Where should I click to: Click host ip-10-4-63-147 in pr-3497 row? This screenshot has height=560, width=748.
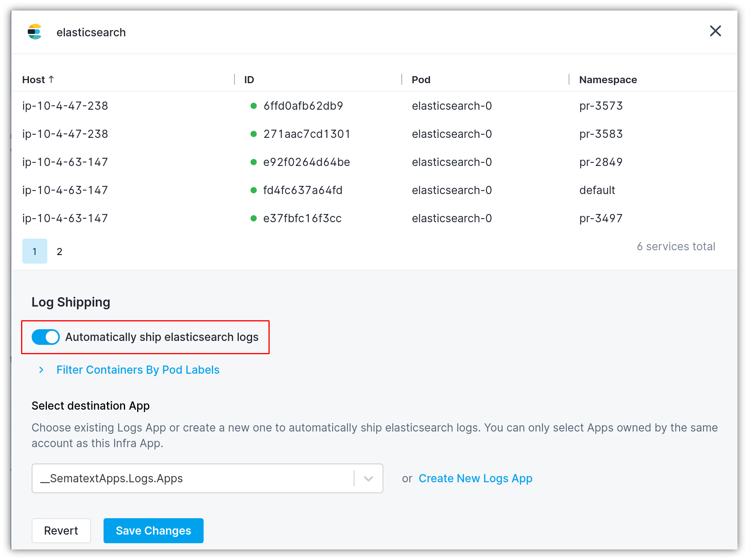(x=65, y=218)
